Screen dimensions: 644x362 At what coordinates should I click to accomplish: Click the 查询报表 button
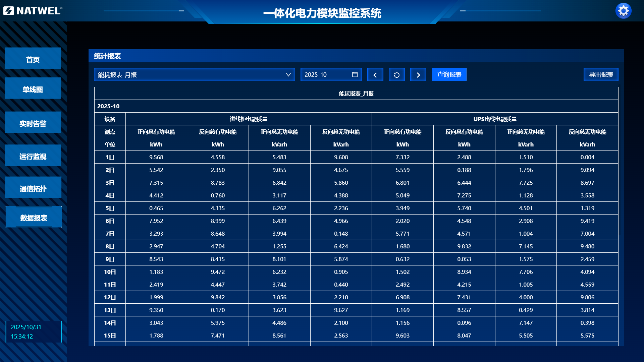click(x=449, y=75)
